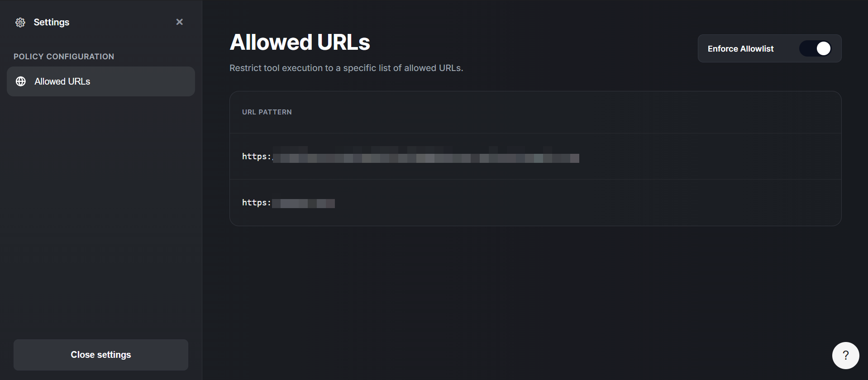Click the URL PATTERN column header
The image size is (868, 380).
tap(267, 112)
